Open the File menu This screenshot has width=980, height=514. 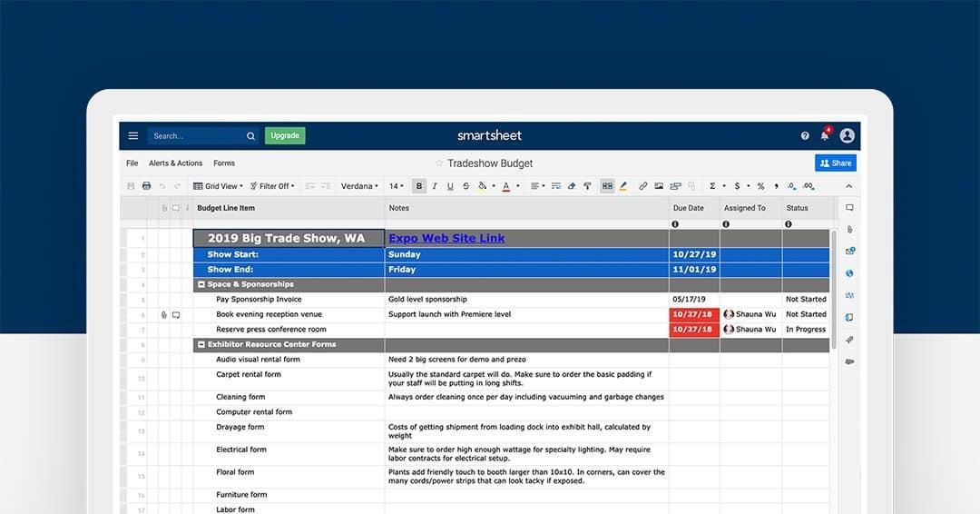(x=132, y=163)
